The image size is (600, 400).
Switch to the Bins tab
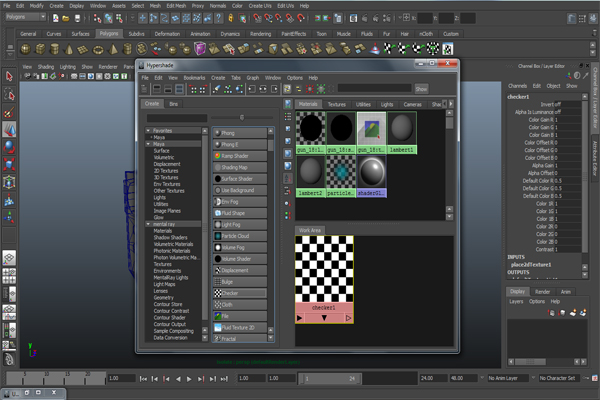(173, 104)
